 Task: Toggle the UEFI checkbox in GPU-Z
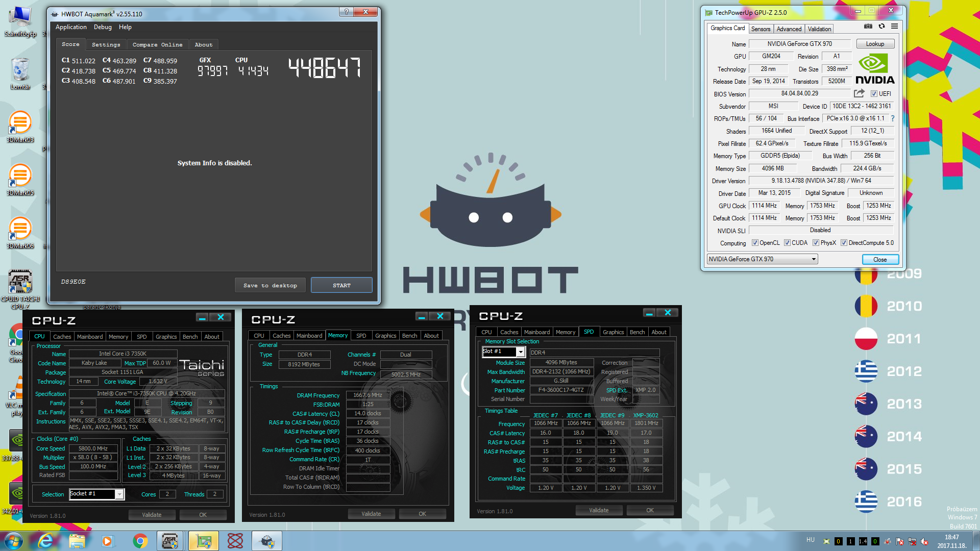(x=874, y=94)
